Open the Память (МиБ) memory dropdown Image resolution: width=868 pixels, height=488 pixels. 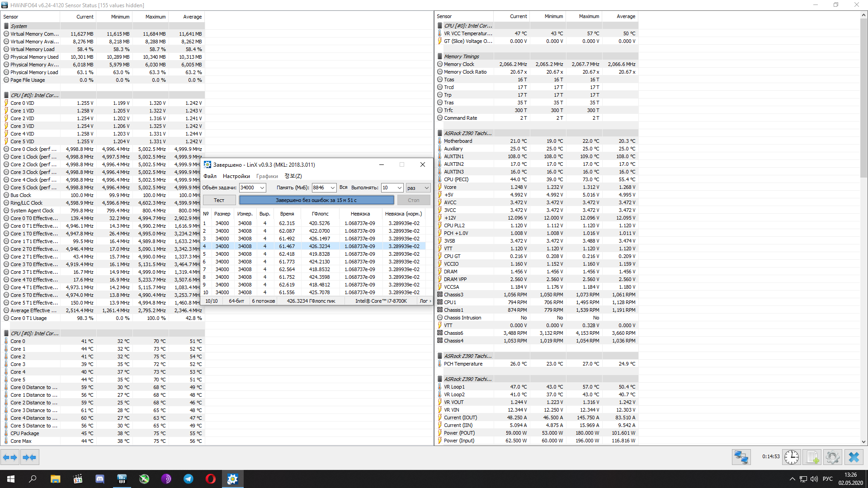(x=333, y=188)
